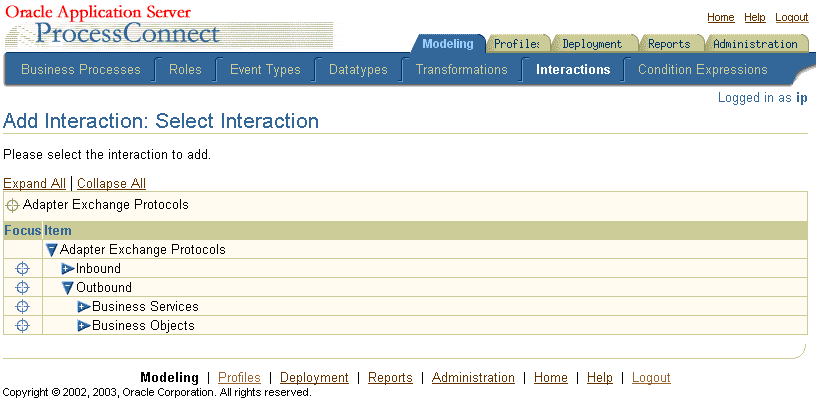Go to Event Types subtab

(x=265, y=69)
